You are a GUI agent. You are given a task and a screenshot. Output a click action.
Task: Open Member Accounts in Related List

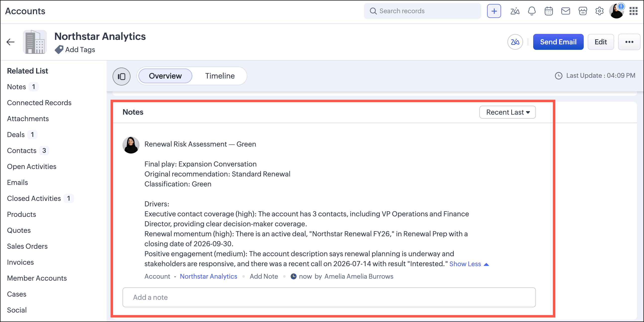37,278
